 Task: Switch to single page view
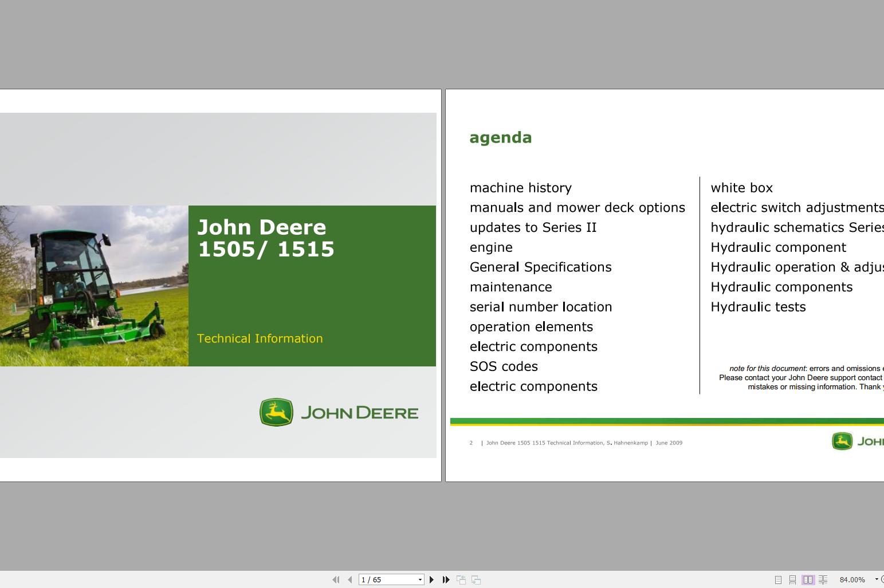(x=778, y=579)
